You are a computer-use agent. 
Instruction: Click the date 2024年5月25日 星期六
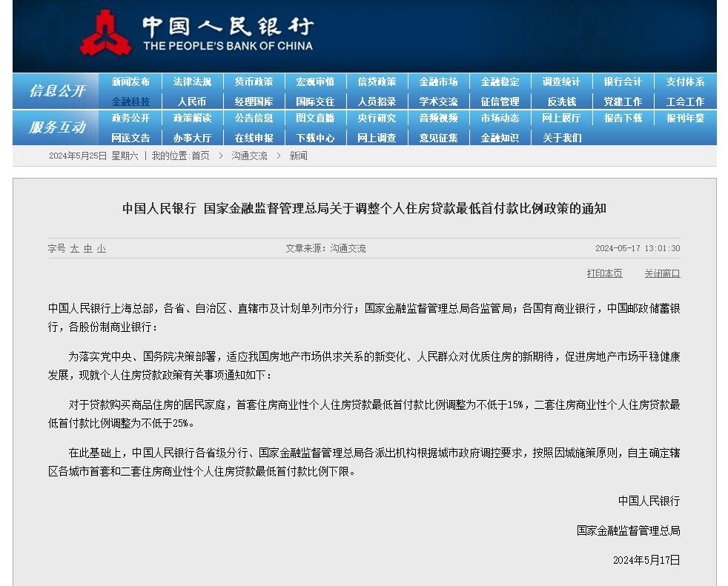pos(93,156)
